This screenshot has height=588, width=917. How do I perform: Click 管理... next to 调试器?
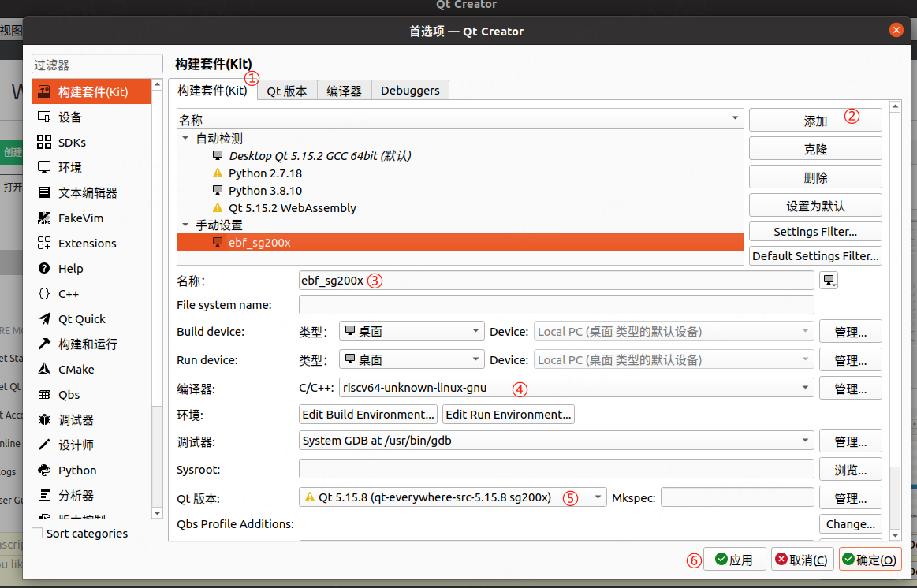850,441
